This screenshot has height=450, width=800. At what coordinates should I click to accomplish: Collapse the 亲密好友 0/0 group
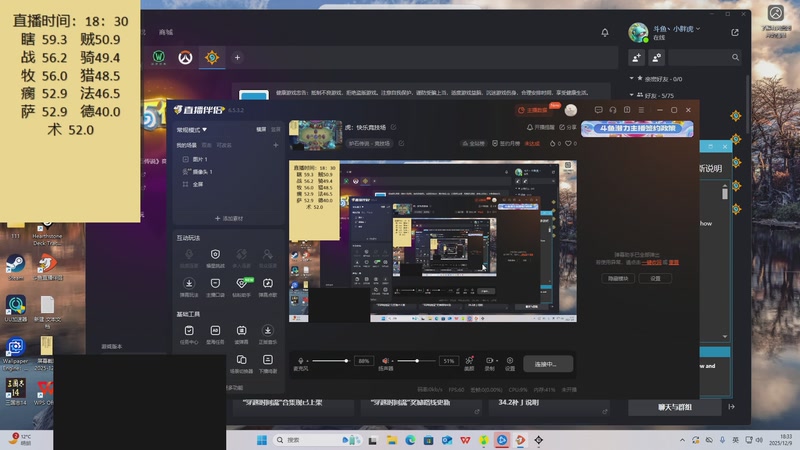pos(631,79)
